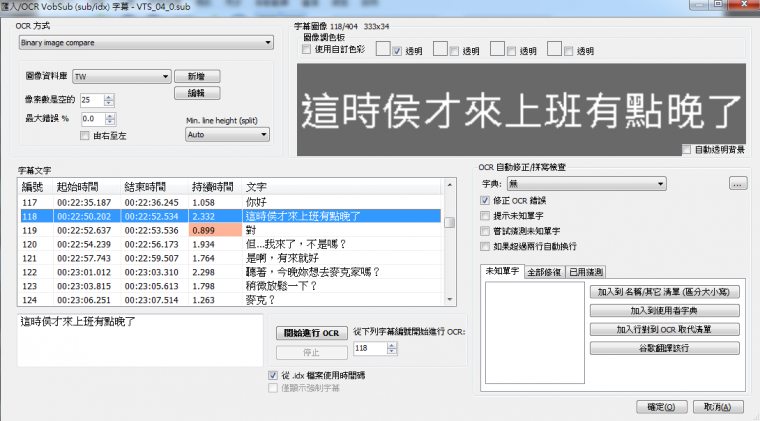Enable the 由右至左 checkbox
760x421 pixels.
pyautogui.click(x=85, y=136)
